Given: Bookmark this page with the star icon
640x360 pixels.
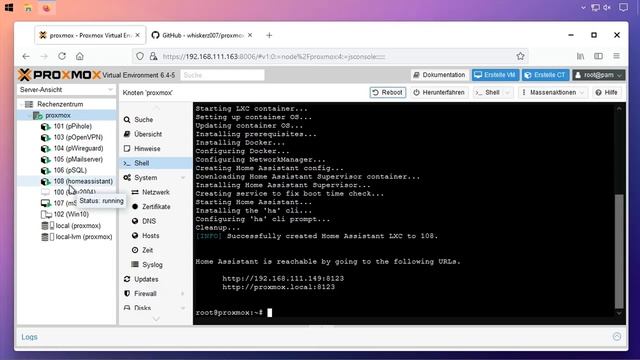Looking at the screenshot, I should (520, 56).
